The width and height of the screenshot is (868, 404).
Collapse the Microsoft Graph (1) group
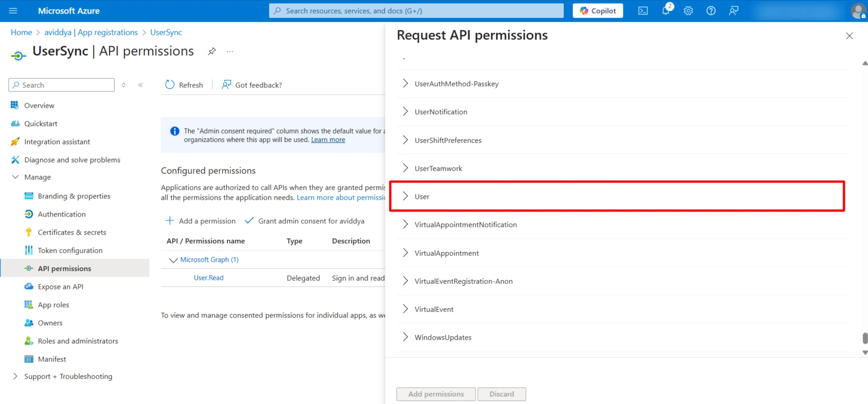point(173,260)
